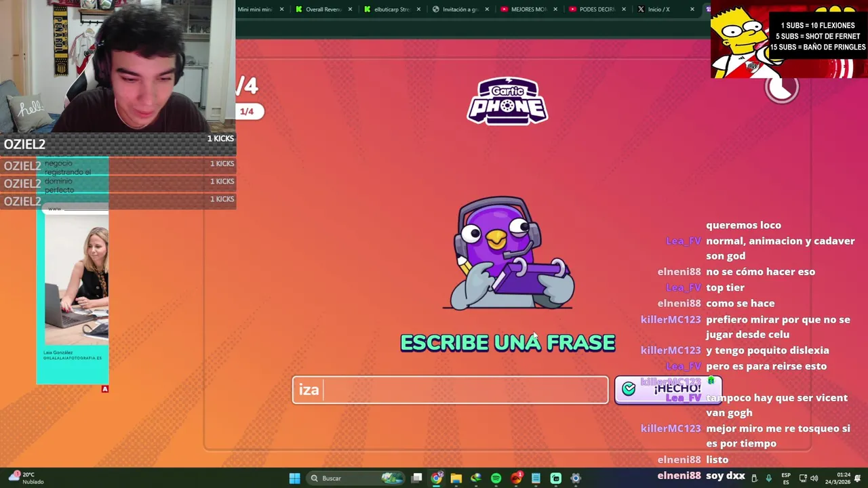Click the 'OZIEL2' top kicks leaderboard row
This screenshot has width=868, height=488.
point(118,144)
